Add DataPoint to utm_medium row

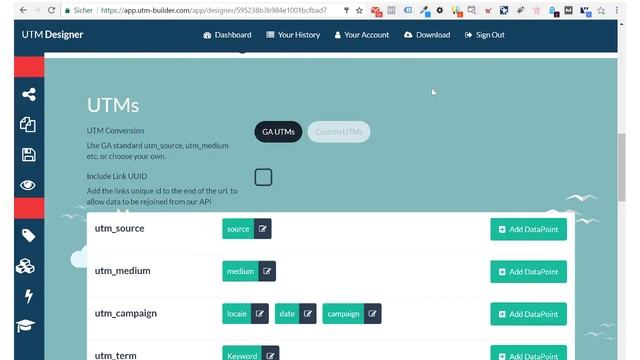tap(528, 272)
